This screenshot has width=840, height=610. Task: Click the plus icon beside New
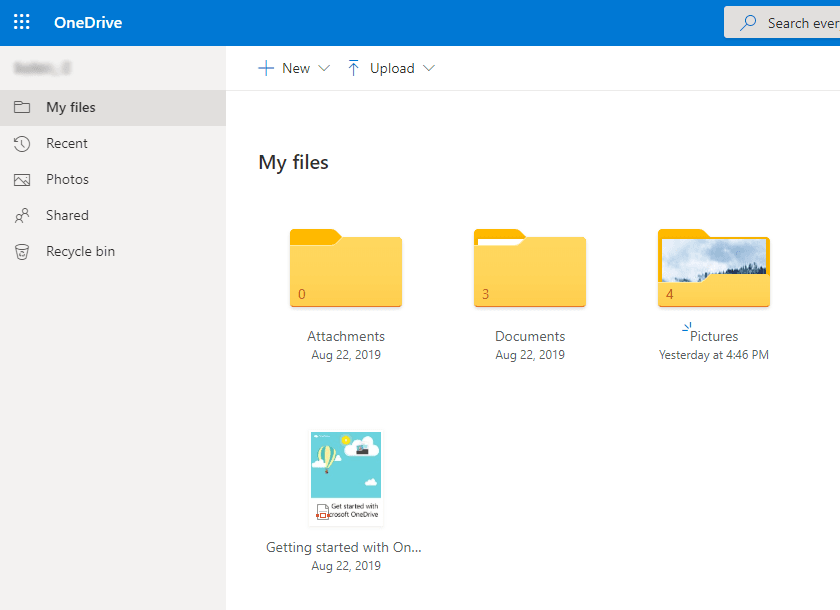(x=266, y=68)
